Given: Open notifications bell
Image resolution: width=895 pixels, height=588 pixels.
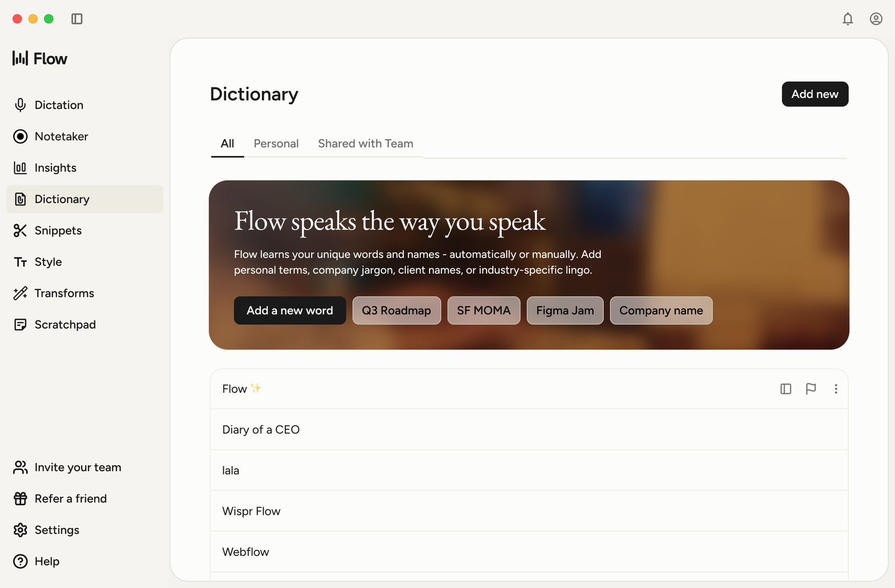Looking at the screenshot, I should (x=848, y=19).
